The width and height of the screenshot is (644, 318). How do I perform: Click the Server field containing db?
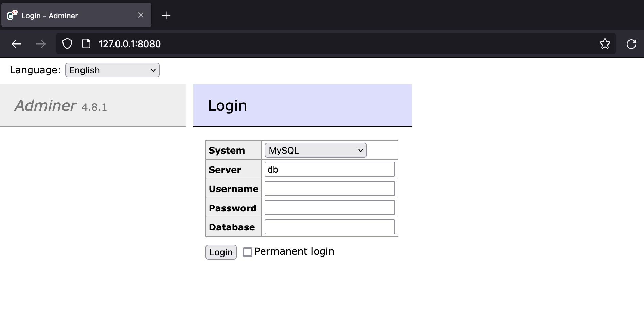pyautogui.click(x=329, y=169)
